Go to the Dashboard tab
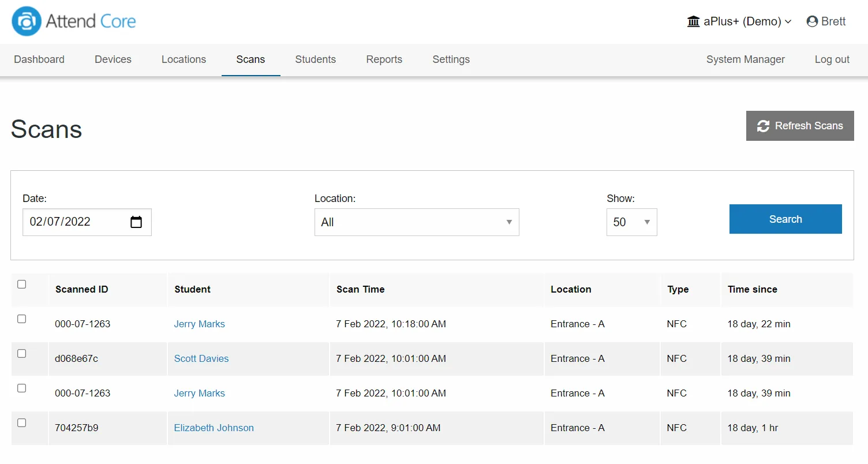 (39, 59)
